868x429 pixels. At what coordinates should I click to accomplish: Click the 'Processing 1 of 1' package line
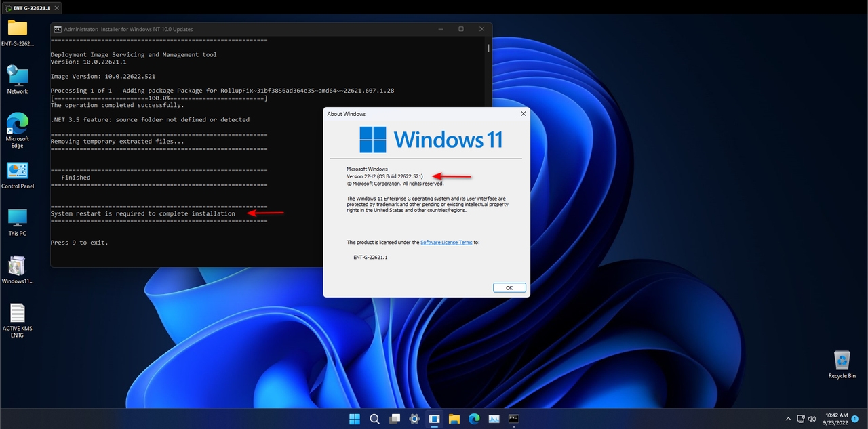pos(222,91)
